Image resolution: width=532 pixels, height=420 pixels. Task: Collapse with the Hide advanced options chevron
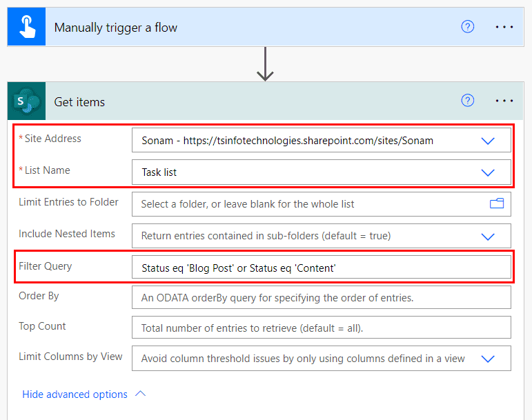click(140, 394)
